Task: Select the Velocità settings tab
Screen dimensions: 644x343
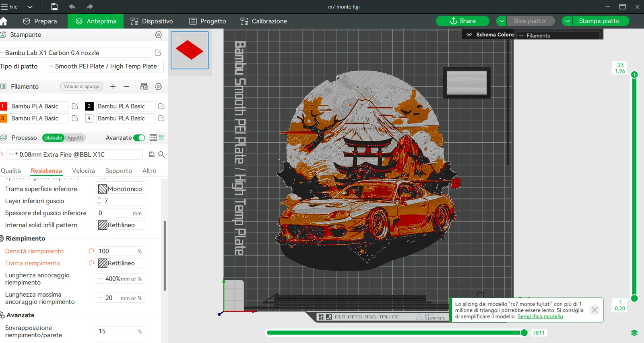Action: click(83, 171)
